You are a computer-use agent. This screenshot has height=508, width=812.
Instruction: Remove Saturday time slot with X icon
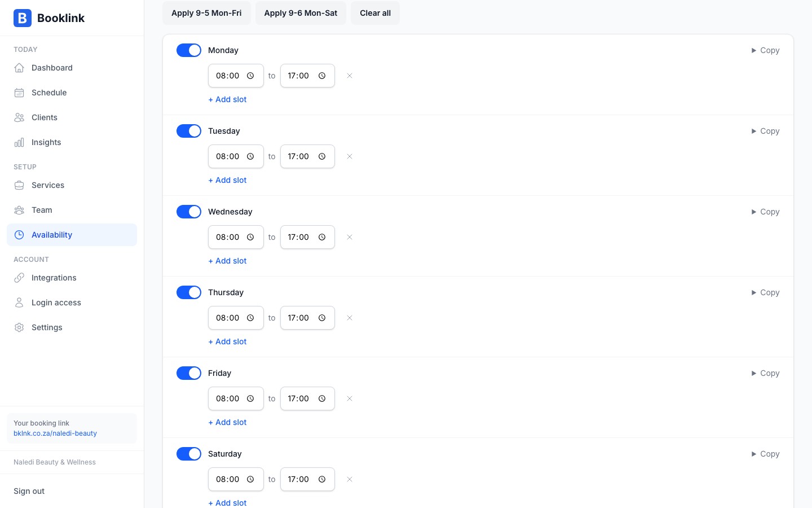350,479
